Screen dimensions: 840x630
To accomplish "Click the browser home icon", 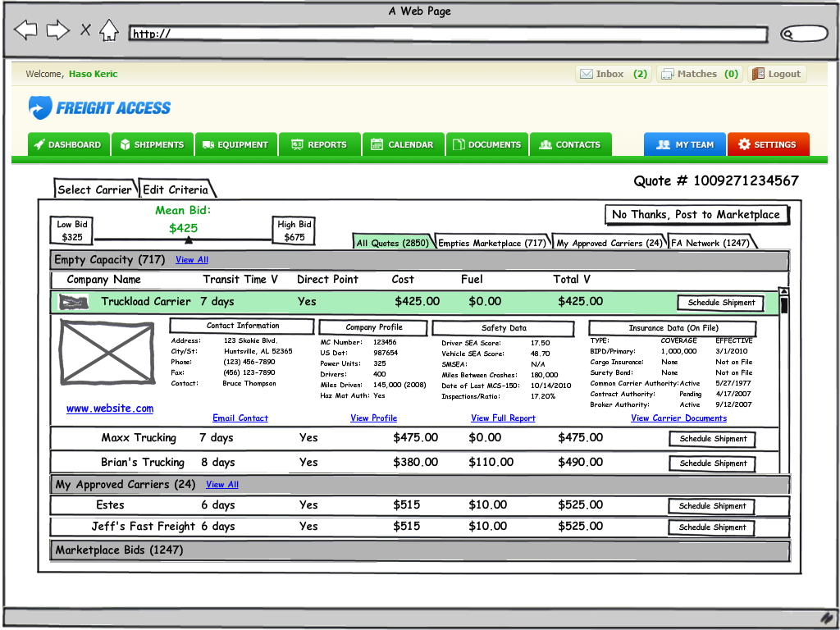I will (108, 31).
